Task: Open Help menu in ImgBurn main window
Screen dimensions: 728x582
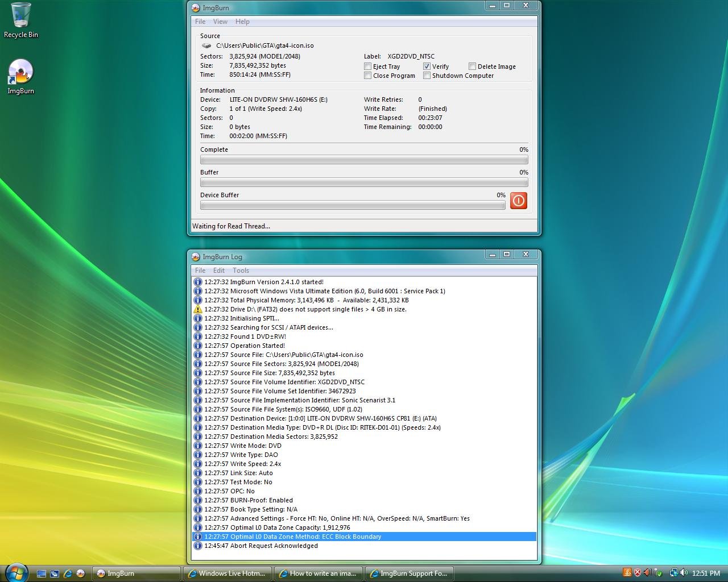Action: click(242, 22)
